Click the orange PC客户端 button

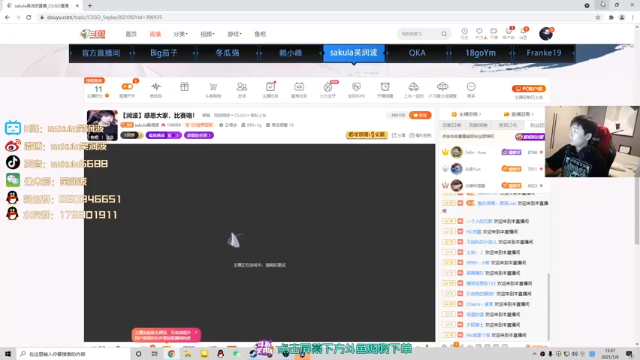coord(529,89)
